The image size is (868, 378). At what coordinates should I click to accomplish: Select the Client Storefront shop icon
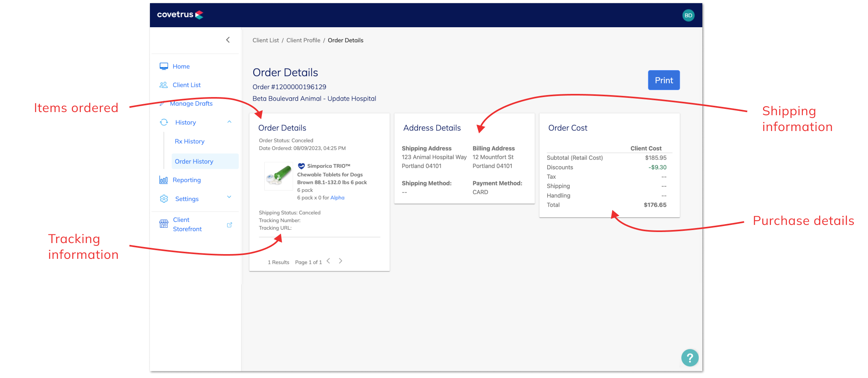click(x=164, y=224)
